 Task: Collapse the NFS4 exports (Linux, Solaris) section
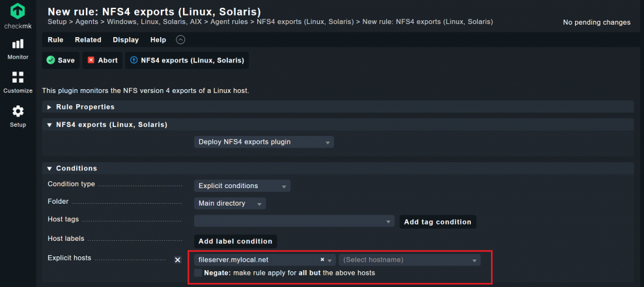[x=338, y=124]
